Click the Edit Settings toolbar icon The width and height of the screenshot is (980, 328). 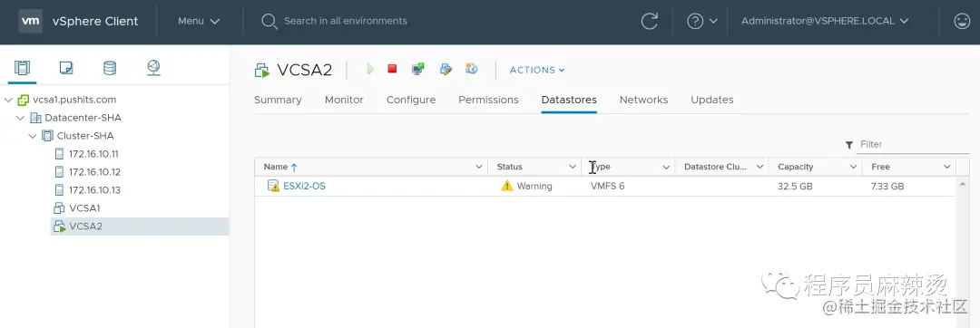(x=446, y=69)
